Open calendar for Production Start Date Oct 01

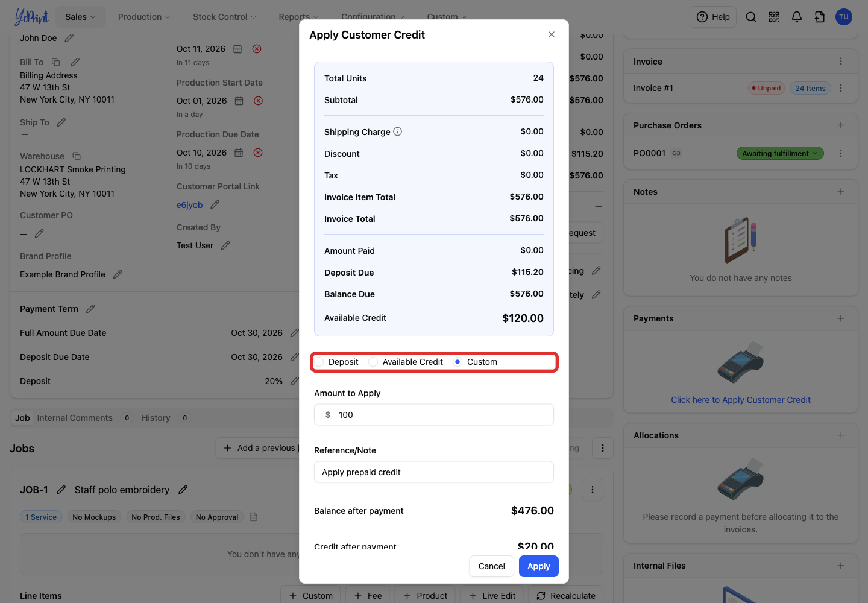click(239, 101)
